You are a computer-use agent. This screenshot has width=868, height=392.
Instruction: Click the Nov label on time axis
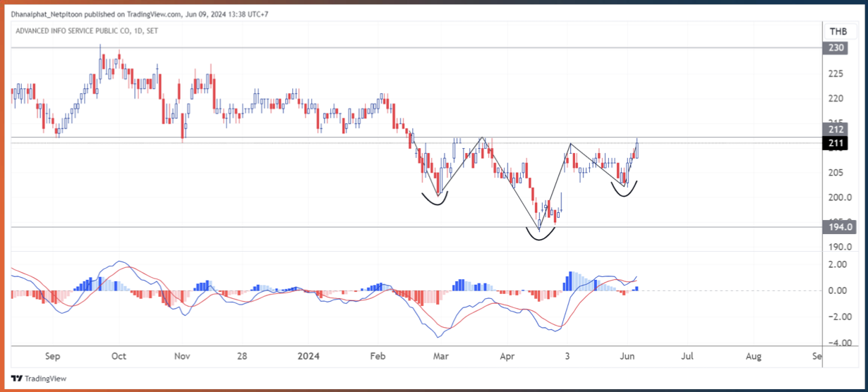(182, 357)
